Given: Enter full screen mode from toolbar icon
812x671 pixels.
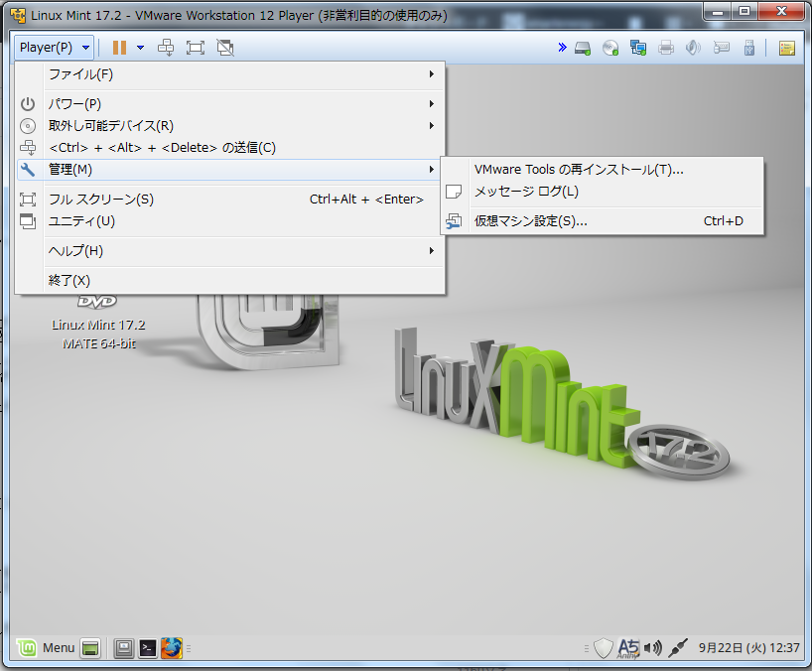Looking at the screenshot, I should point(196,48).
